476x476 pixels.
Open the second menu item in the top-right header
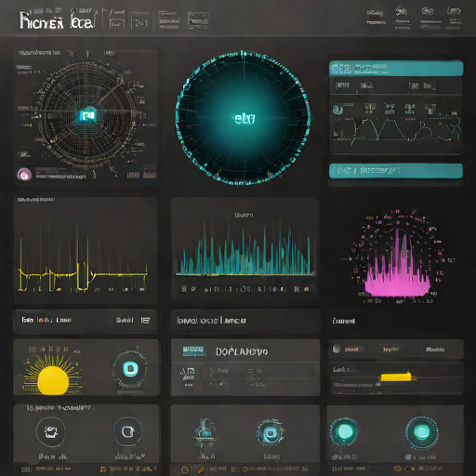pos(403,18)
